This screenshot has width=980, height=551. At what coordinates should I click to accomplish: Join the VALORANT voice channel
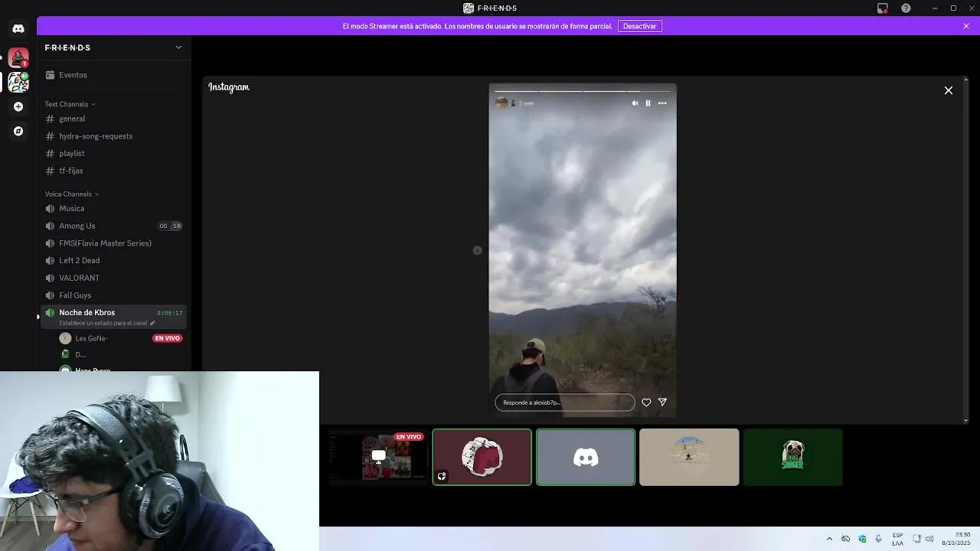click(113, 278)
